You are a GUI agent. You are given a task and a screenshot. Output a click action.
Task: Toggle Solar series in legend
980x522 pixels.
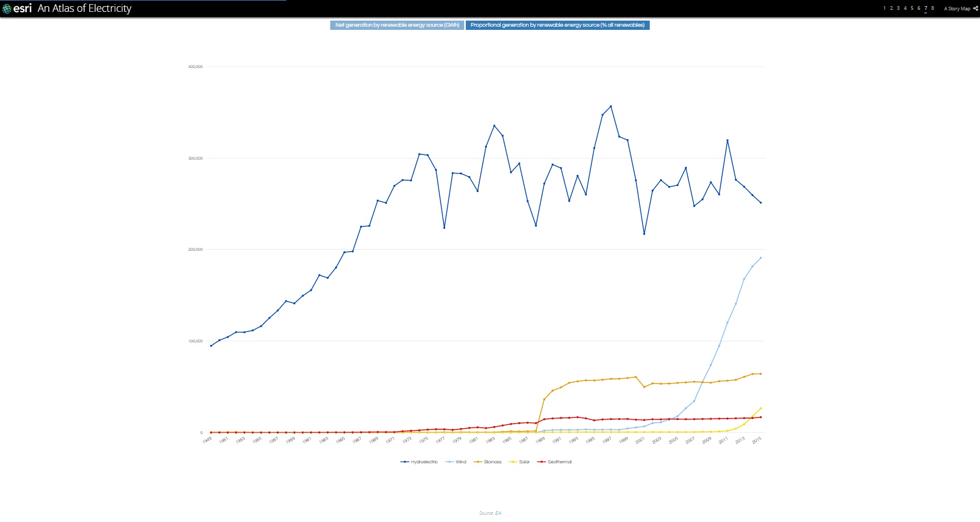tap(519, 462)
